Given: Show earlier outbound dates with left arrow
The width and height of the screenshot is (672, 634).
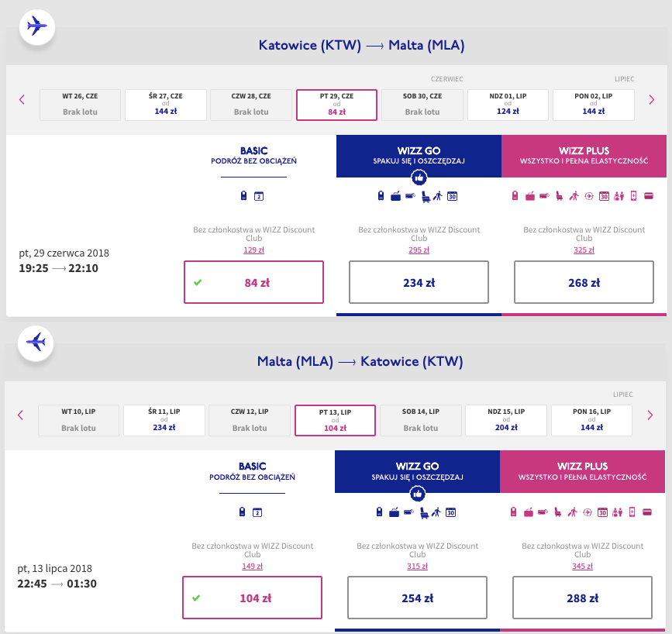Looking at the screenshot, I should point(22,100).
